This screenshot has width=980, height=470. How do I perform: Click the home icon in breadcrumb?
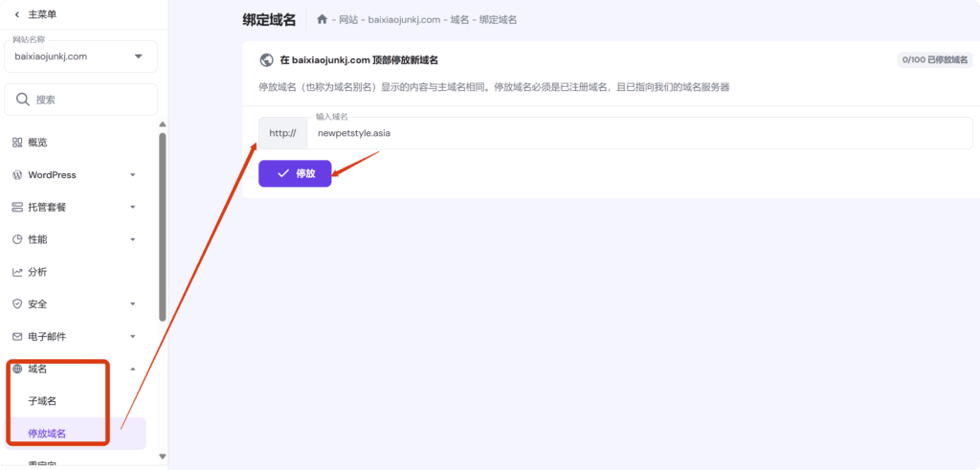pyautogui.click(x=322, y=19)
